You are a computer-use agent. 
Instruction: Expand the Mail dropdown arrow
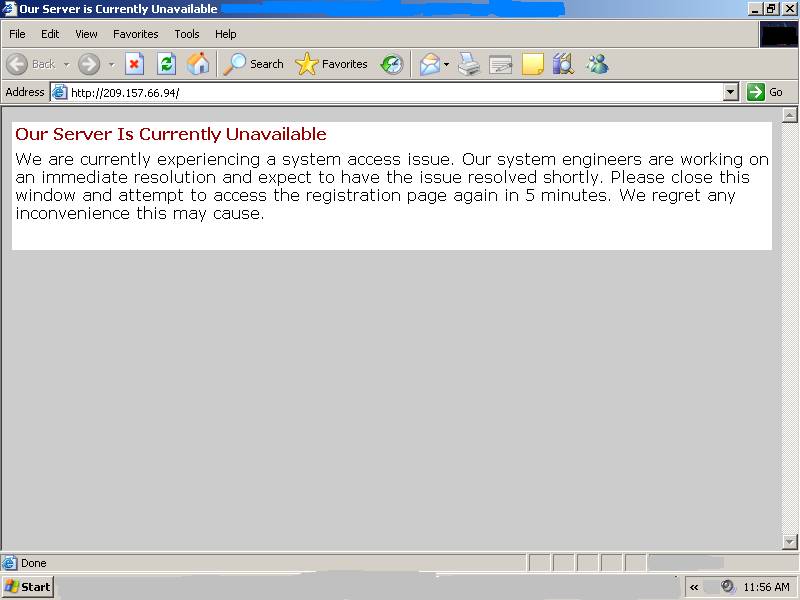click(446, 64)
